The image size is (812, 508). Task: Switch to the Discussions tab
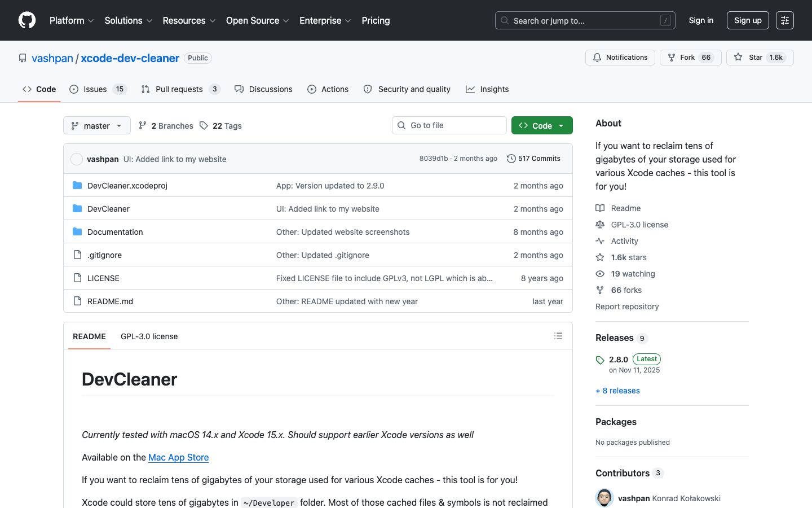pyautogui.click(x=263, y=89)
